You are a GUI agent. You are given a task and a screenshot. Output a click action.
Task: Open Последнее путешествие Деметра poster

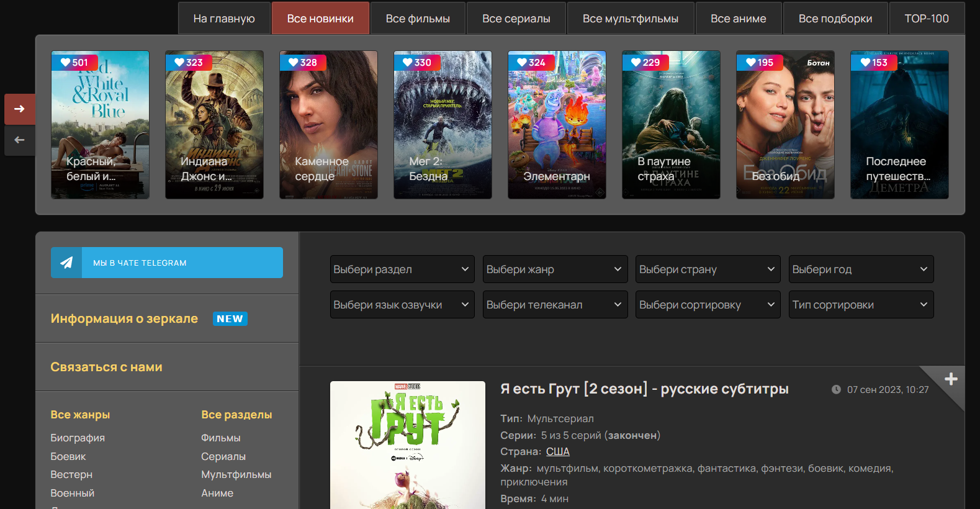899,125
